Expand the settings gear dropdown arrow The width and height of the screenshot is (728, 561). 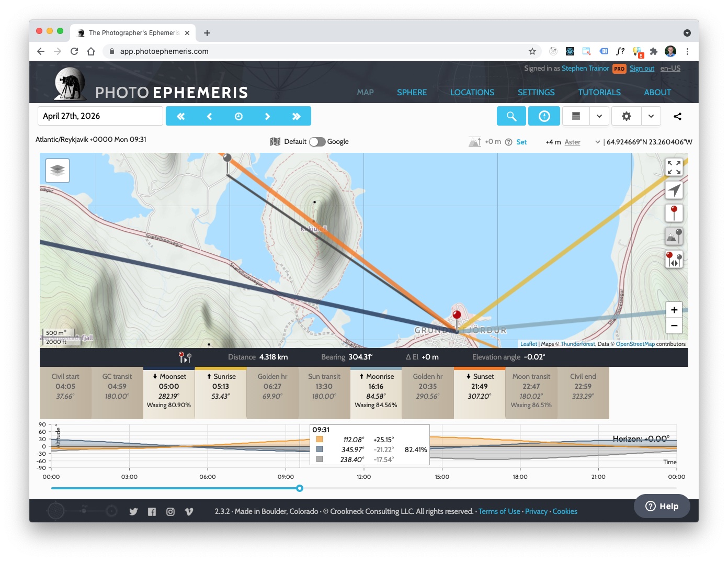[x=651, y=116]
